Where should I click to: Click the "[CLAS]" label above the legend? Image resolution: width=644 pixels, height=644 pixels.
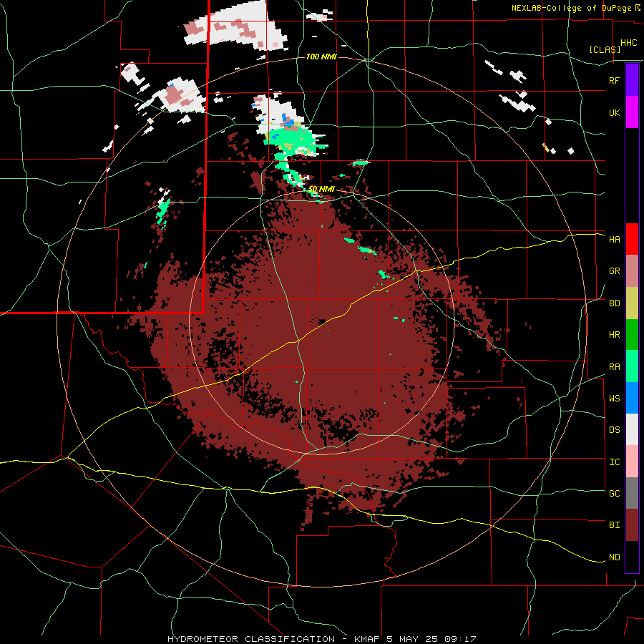(x=605, y=49)
